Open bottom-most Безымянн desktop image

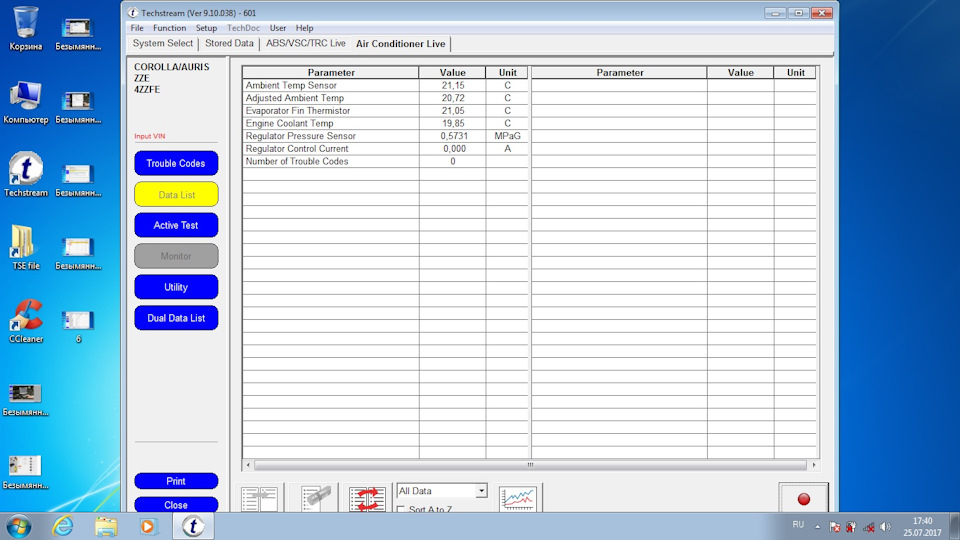click(26, 473)
